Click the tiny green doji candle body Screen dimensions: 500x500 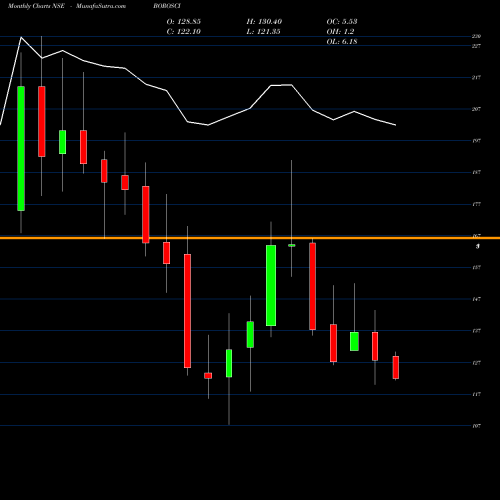pyautogui.click(x=292, y=245)
